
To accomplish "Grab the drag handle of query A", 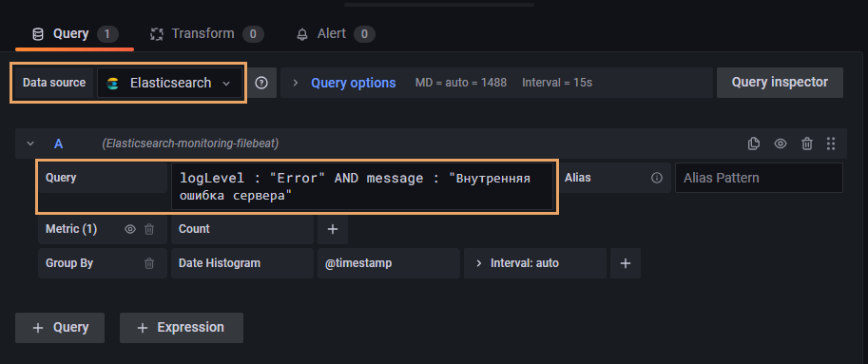I will pyautogui.click(x=830, y=144).
